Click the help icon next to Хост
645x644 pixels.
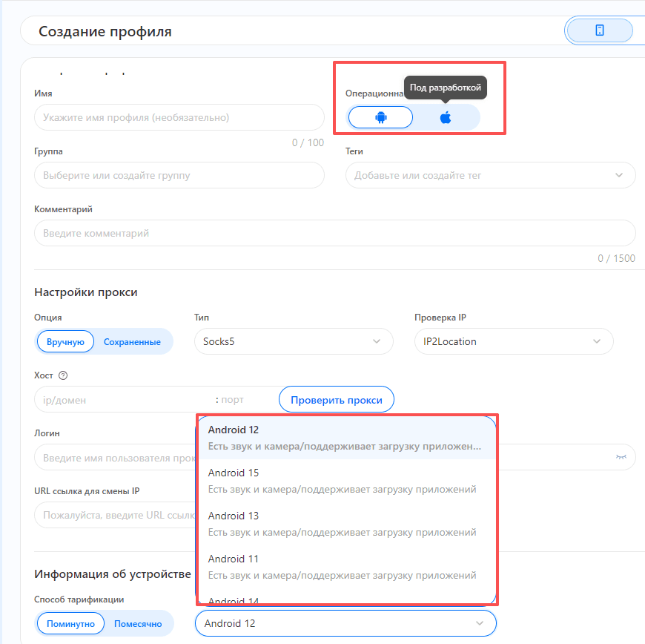[x=63, y=375]
